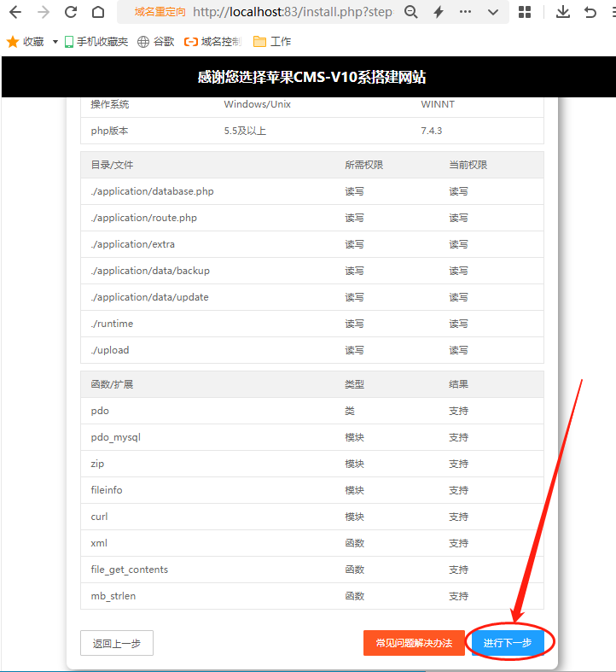Click the Windows/Unix requirement text

click(257, 104)
